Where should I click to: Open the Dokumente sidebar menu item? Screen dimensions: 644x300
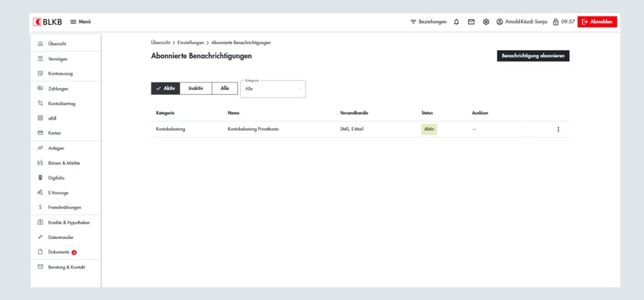pyautogui.click(x=65, y=252)
